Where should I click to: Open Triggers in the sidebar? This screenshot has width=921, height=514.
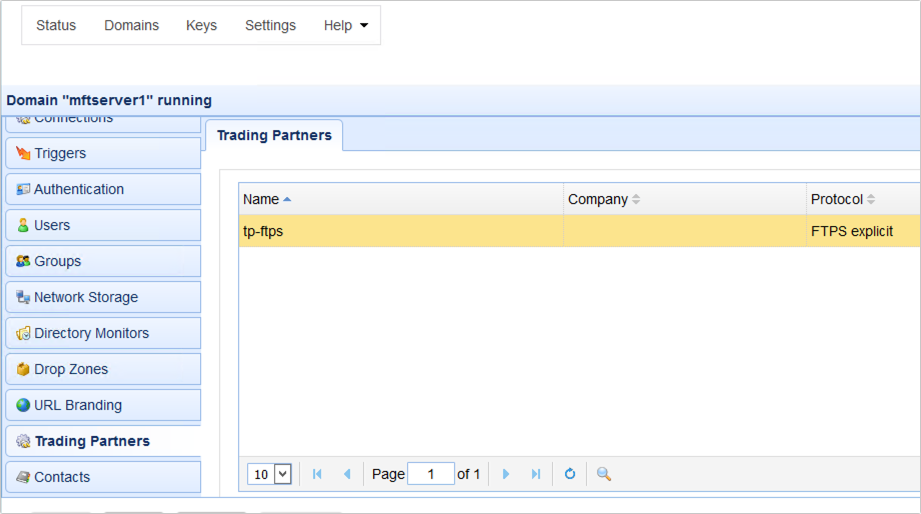pos(103,153)
